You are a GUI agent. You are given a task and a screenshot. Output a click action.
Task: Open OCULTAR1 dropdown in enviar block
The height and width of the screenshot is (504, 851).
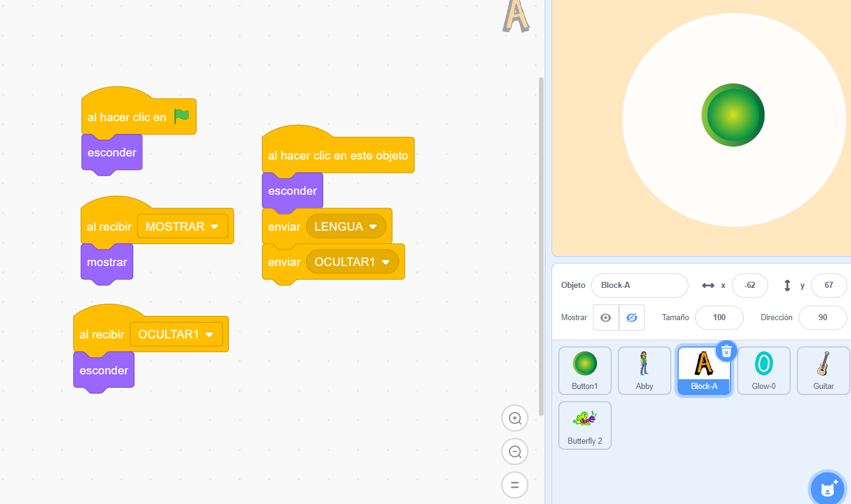[385, 262]
